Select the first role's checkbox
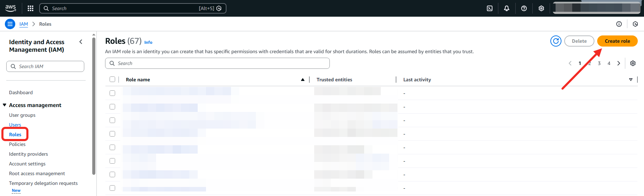 click(112, 93)
